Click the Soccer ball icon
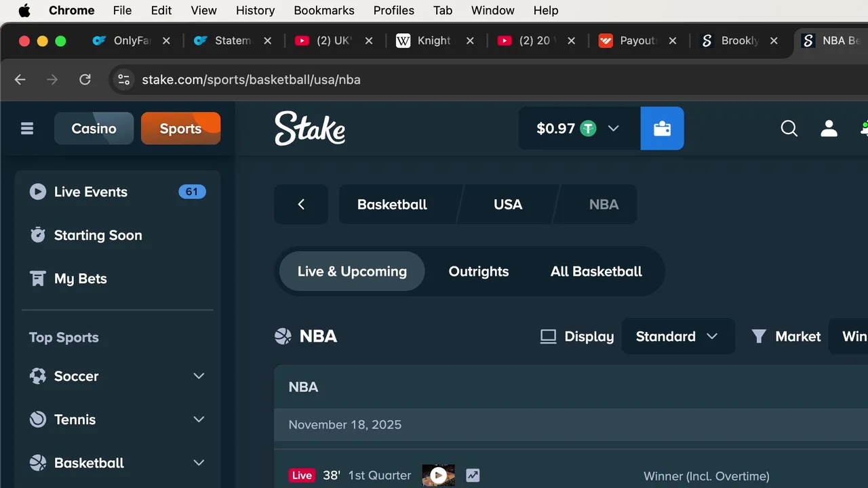 [38, 376]
